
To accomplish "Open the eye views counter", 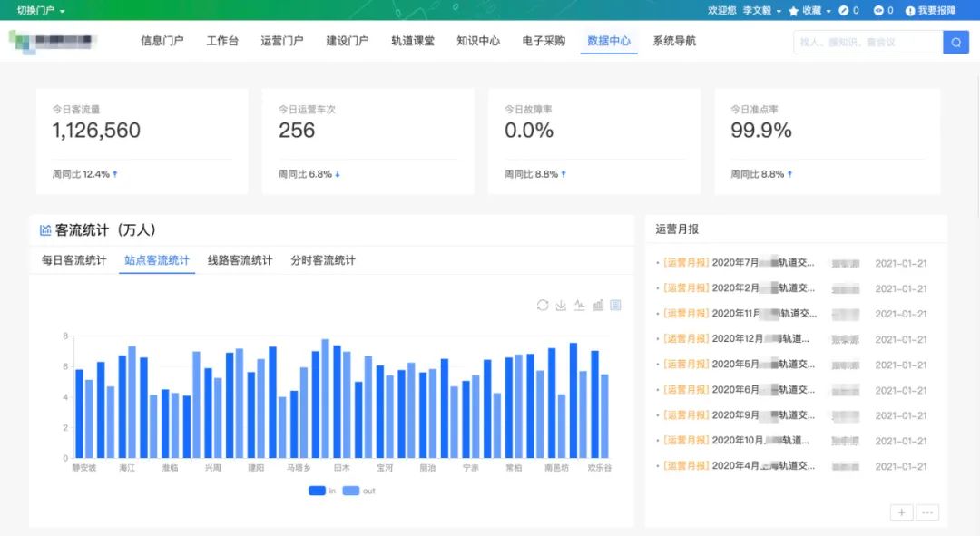I will [x=878, y=11].
